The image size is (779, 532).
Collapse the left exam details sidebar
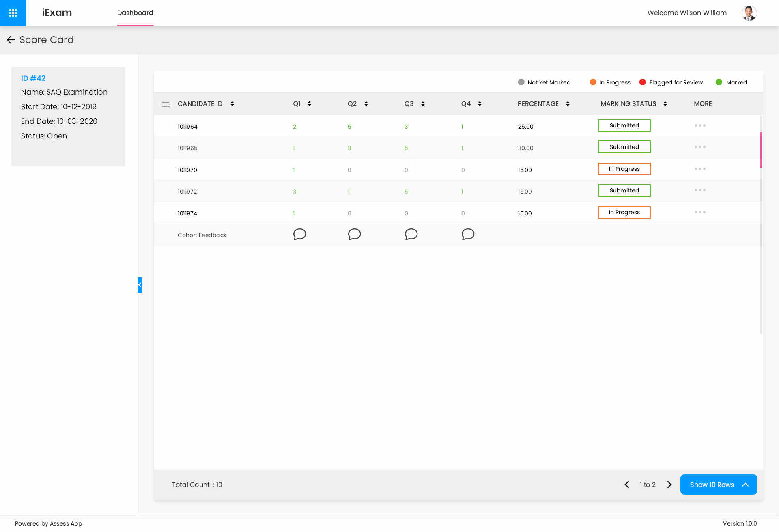click(140, 285)
